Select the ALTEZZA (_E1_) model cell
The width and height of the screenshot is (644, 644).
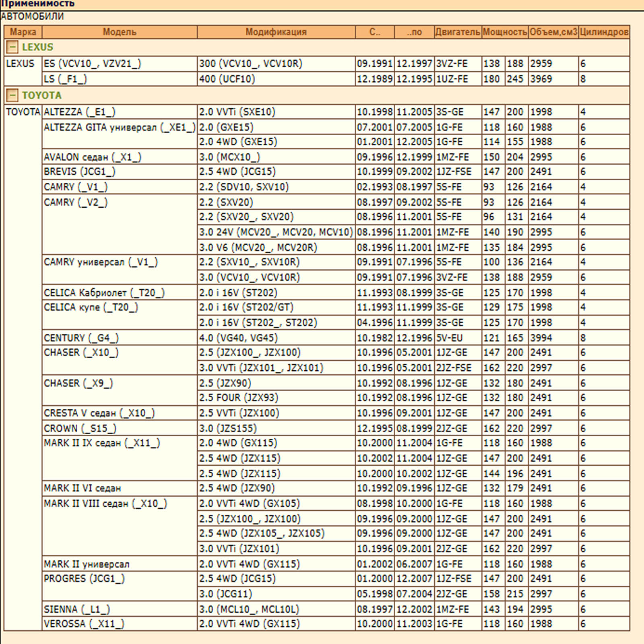pyautogui.click(x=80, y=112)
